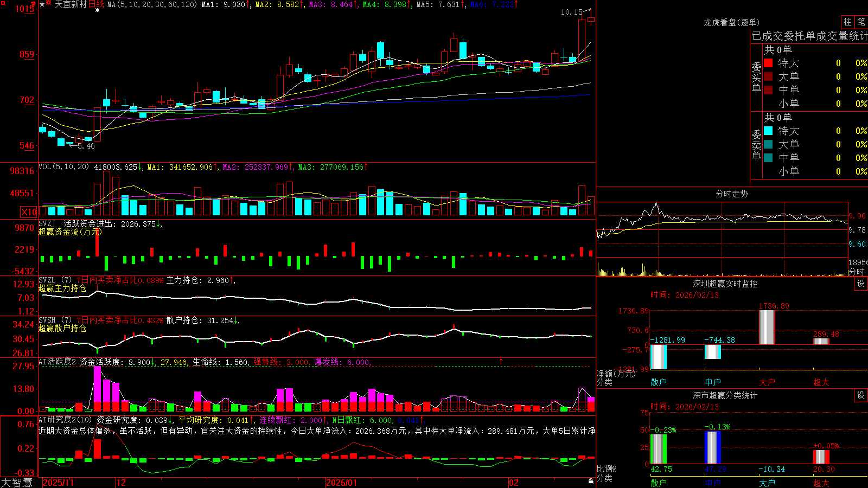This screenshot has height=488, width=868.
Task: Click the star favorite icon beside 天宜新材
Action: (42, 4)
